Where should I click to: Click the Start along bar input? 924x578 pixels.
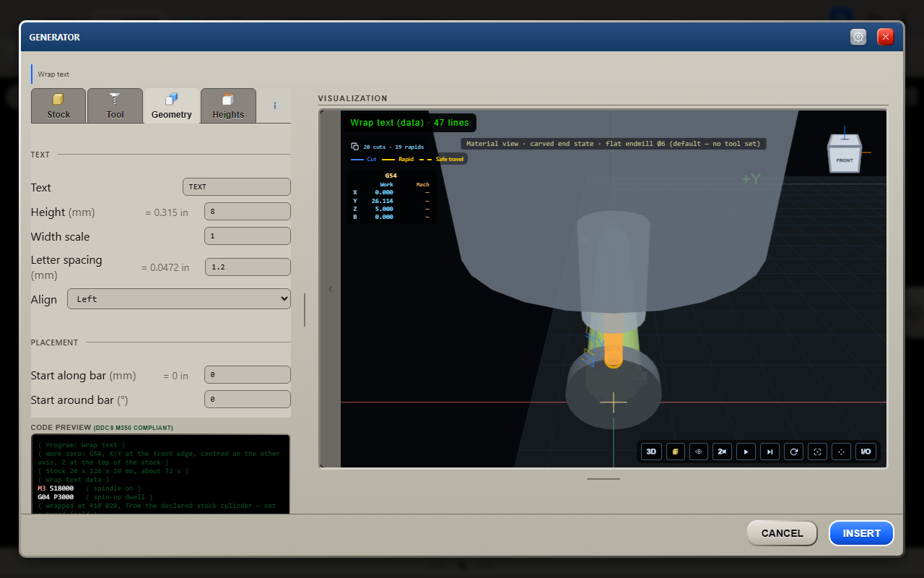pos(248,375)
